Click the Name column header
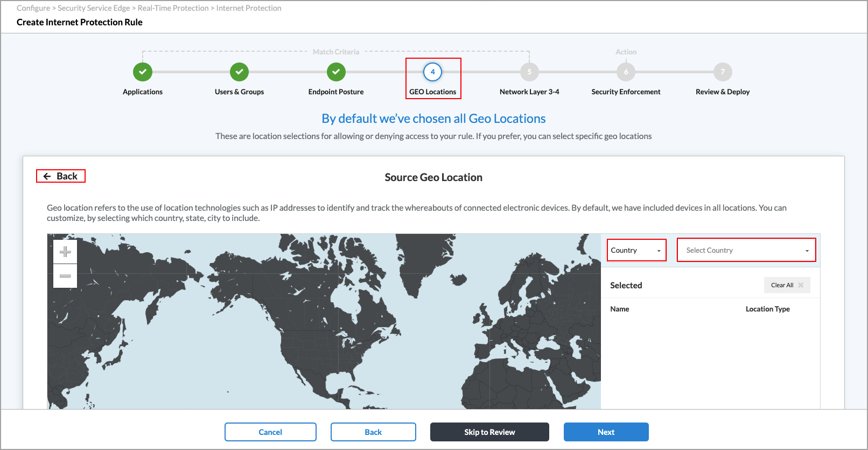 (620, 309)
